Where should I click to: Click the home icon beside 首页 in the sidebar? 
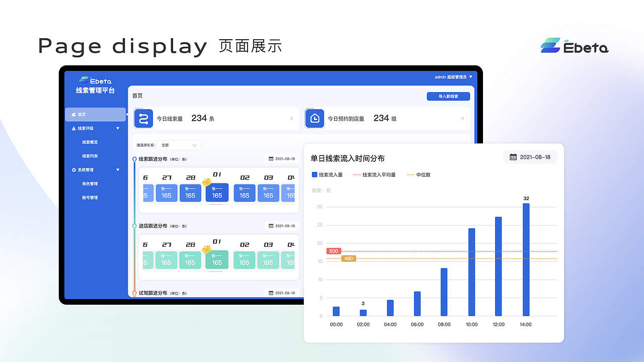click(x=73, y=114)
